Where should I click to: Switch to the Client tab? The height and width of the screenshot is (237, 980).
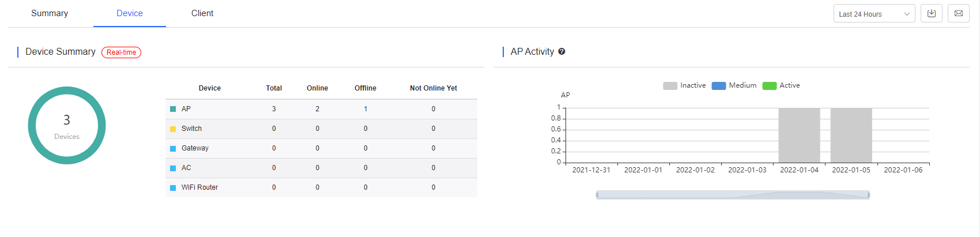pyautogui.click(x=202, y=13)
